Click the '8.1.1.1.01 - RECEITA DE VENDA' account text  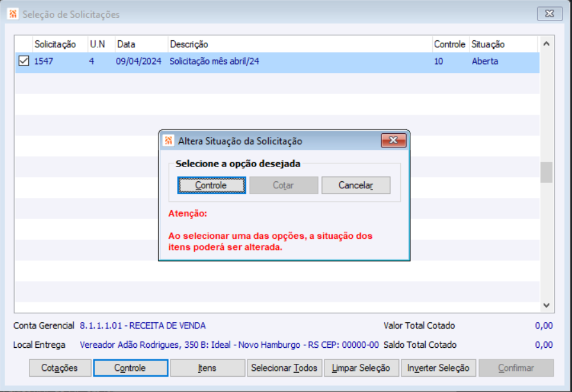pyautogui.click(x=142, y=325)
